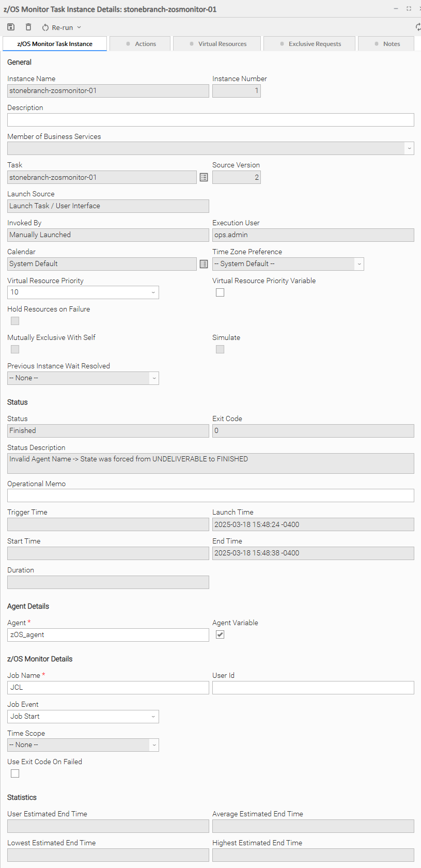Click the Description input field

pyautogui.click(x=210, y=120)
